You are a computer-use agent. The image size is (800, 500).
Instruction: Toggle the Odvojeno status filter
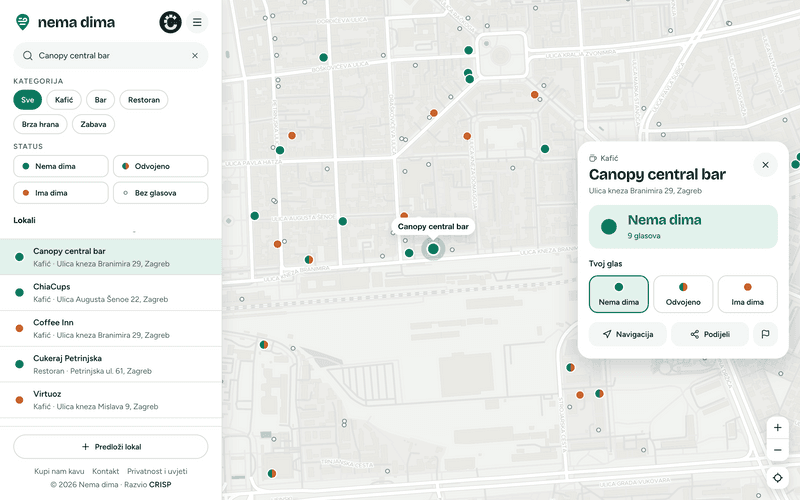tap(161, 166)
